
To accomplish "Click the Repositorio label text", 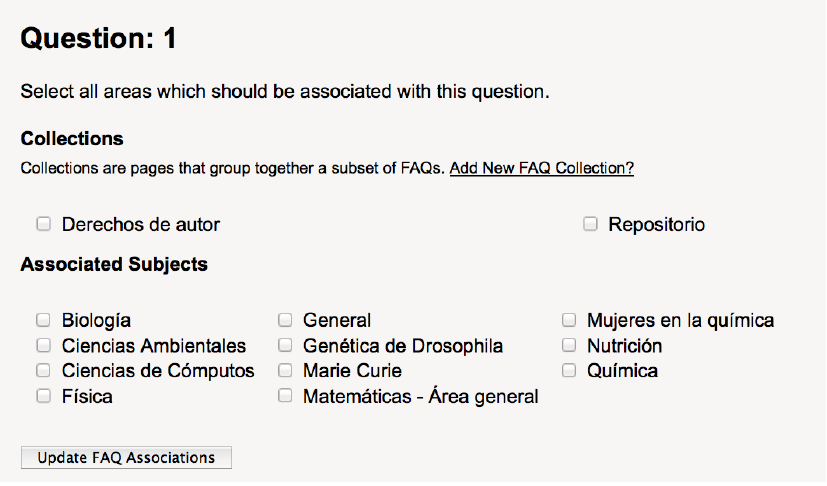I will click(656, 225).
